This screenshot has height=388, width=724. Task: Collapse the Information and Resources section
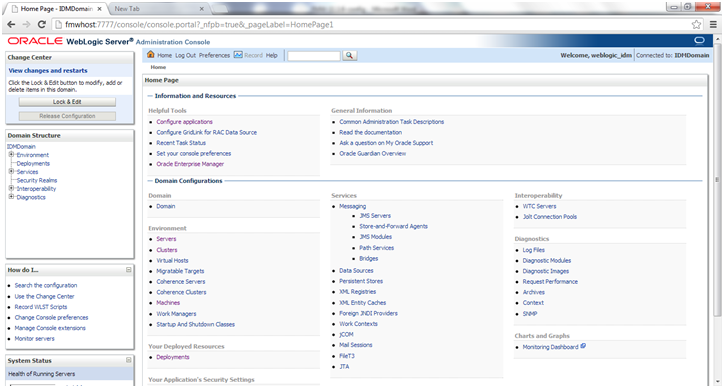(150, 96)
